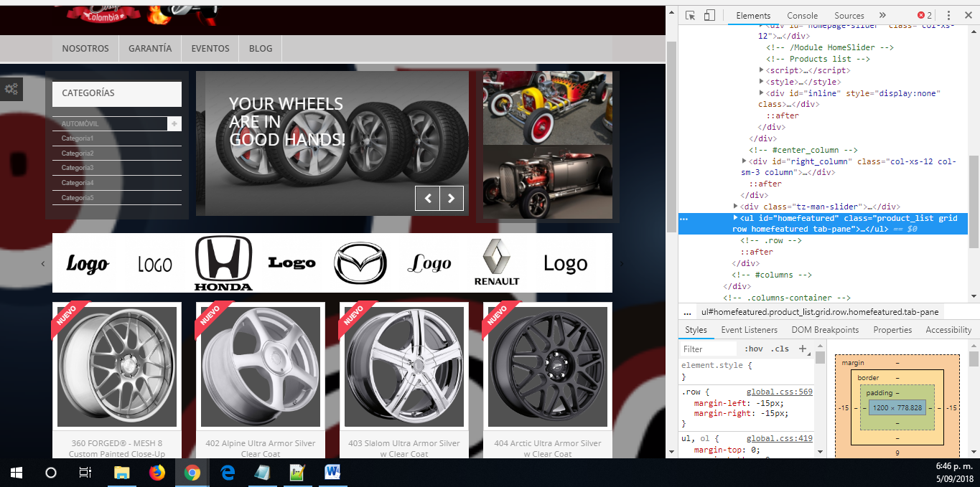
Task: Show more DevTools tabs with the chevron
Action: click(x=882, y=15)
